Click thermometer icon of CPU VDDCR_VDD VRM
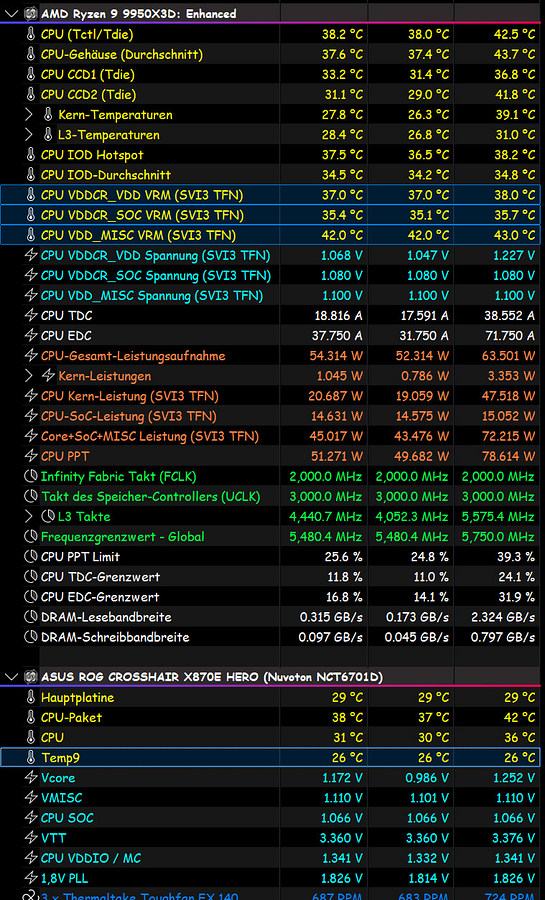The height and width of the screenshot is (900, 545). [31, 195]
